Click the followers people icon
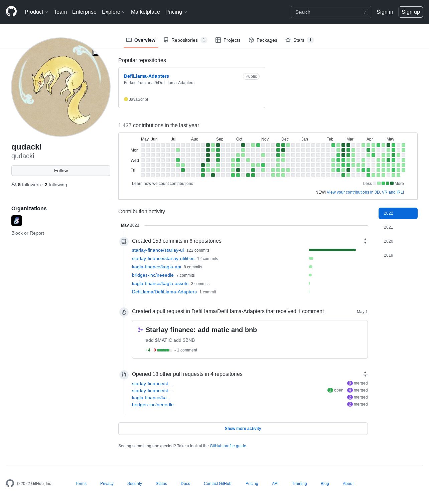The height and width of the screenshot is (504, 429). pyautogui.click(x=14, y=185)
